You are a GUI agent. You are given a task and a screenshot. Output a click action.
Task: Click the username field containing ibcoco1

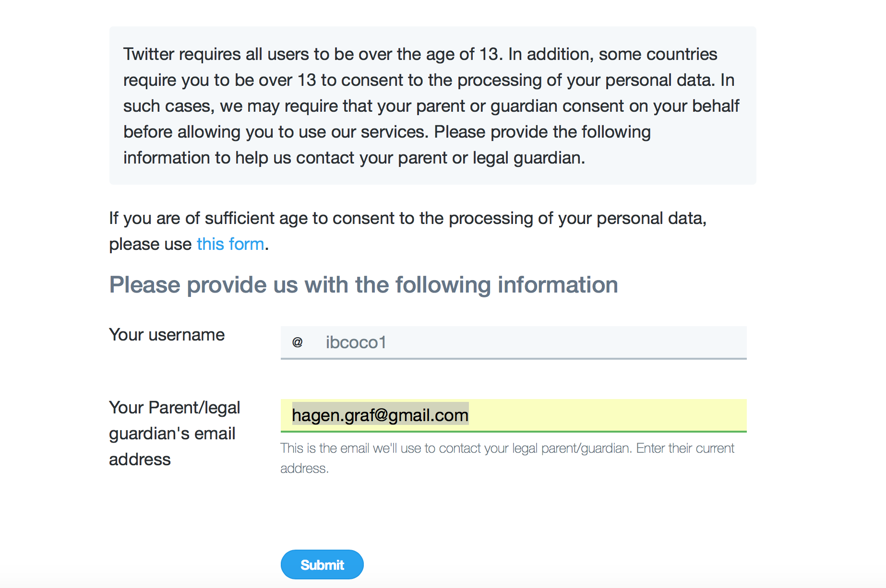click(x=514, y=342)
